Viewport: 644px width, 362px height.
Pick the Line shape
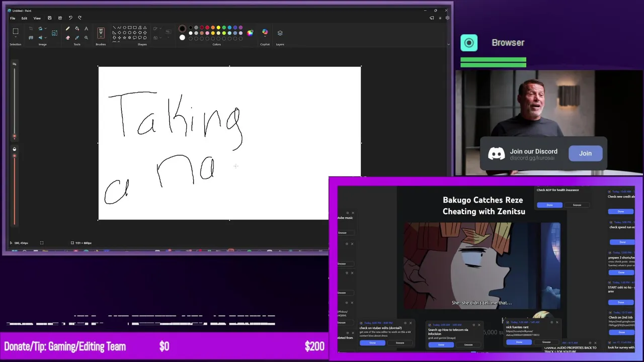(x=114, y=27)
